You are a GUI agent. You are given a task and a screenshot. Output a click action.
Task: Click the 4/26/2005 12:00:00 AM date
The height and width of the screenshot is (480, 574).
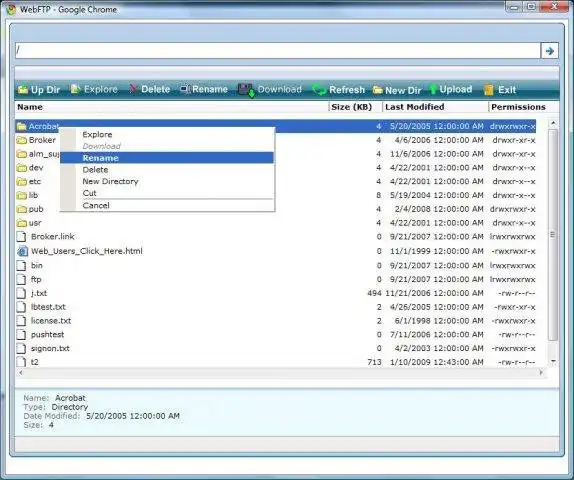tap(437, 307)
